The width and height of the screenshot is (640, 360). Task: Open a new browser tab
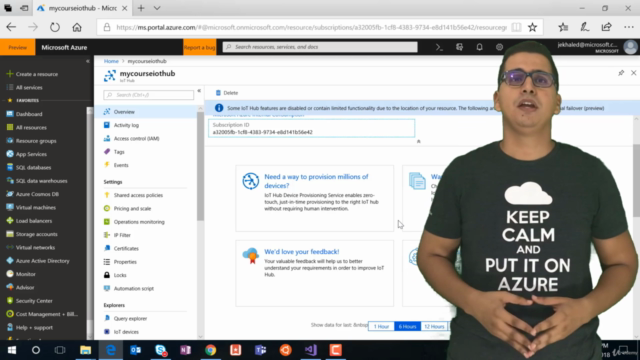pos(141,8)
